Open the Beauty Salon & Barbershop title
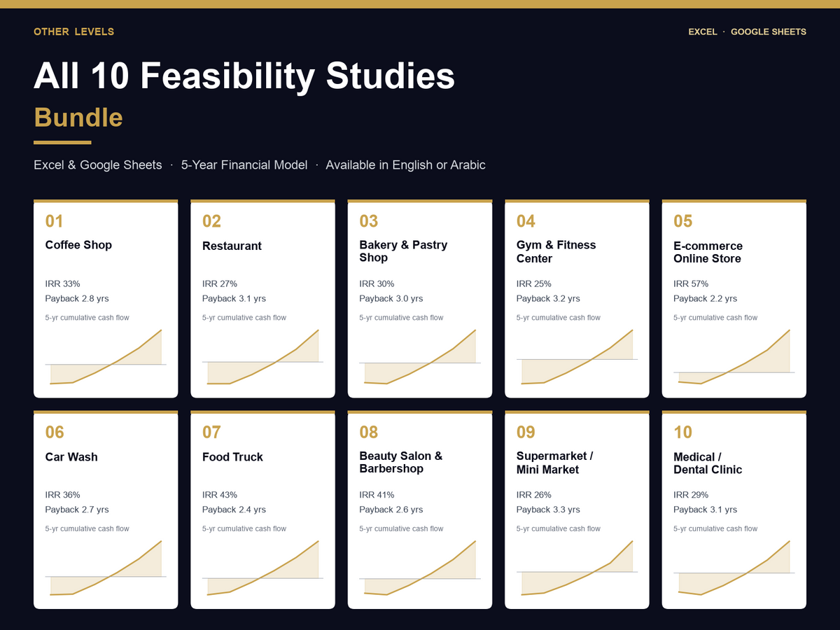The width and height of the screenshot is (840, 630). (x=400, y=462)
